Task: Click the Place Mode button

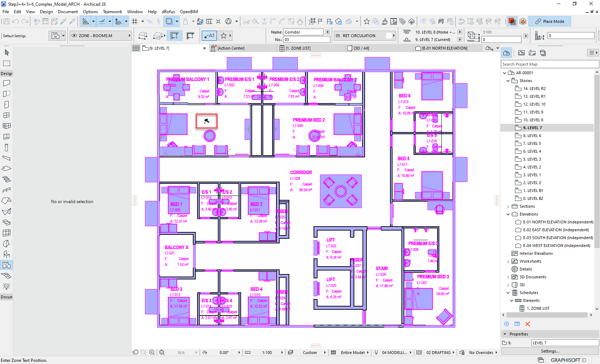Action: click(x=550, y=21)
